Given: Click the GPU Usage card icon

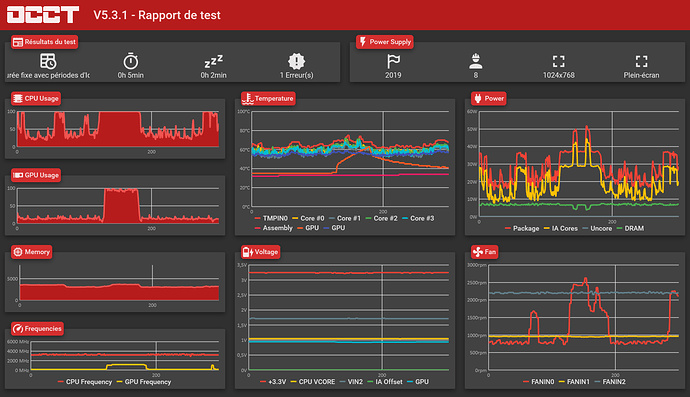Looking at the screenshot, I should pos(18,175).
